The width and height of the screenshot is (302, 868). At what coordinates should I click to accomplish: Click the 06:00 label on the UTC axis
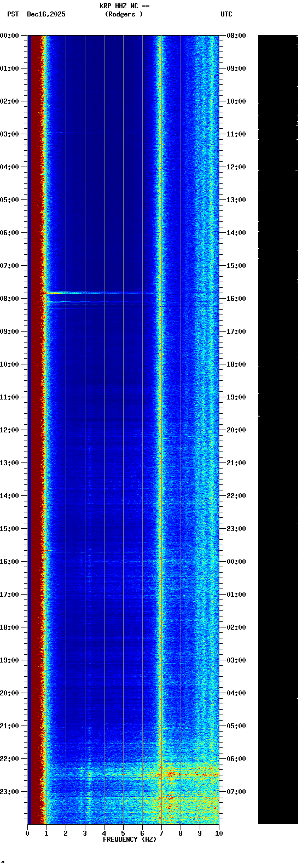point(236,759)
